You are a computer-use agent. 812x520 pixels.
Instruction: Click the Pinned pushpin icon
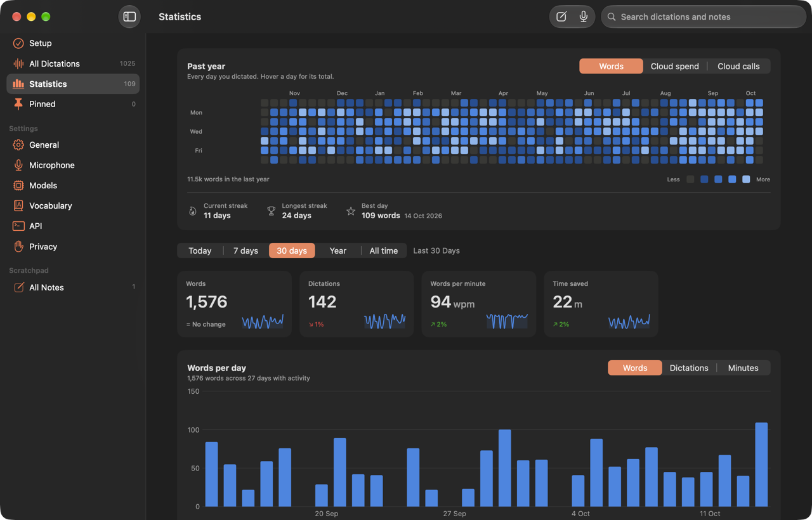[18, 104]
